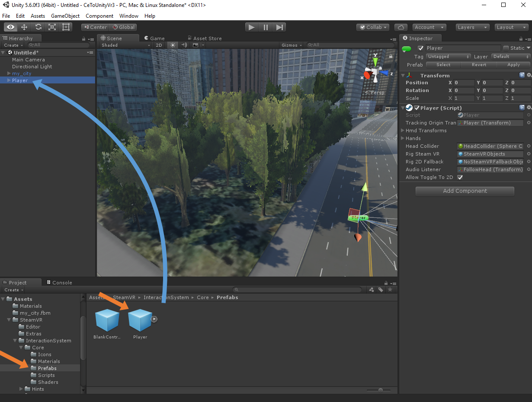
Task: Open the Component menu
Action: pos(99,16)
